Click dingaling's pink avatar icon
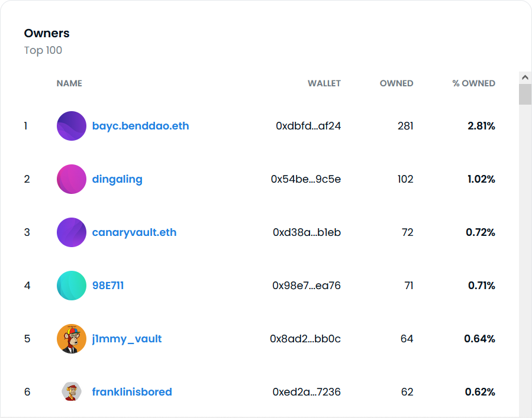The width and height of the screenshot is (532, 418). (72, 179)
